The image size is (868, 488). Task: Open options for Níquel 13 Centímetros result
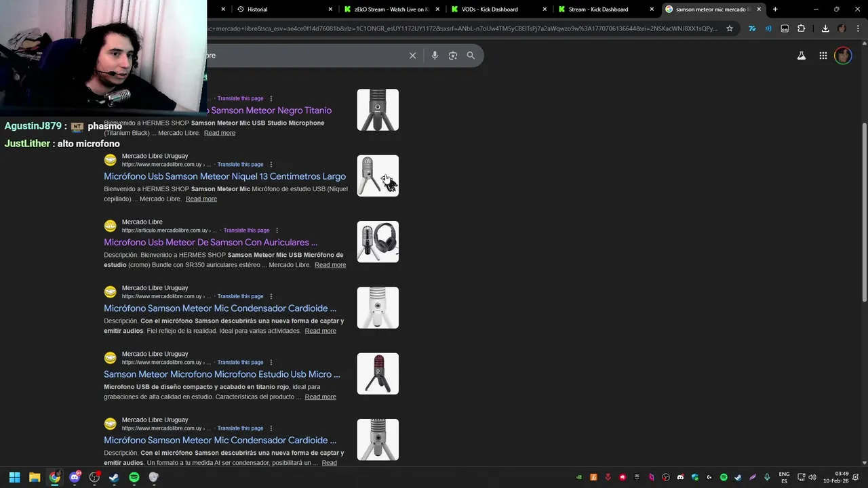271,164
